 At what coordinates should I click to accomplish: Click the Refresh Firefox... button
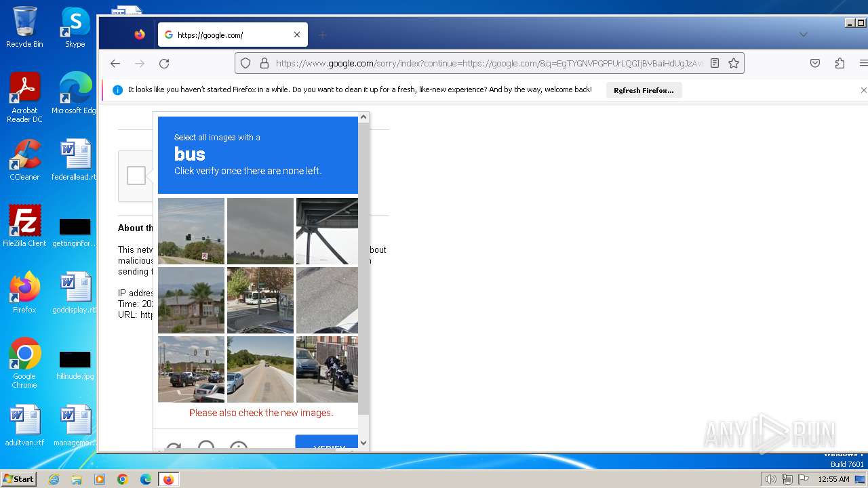coord(644,90)
